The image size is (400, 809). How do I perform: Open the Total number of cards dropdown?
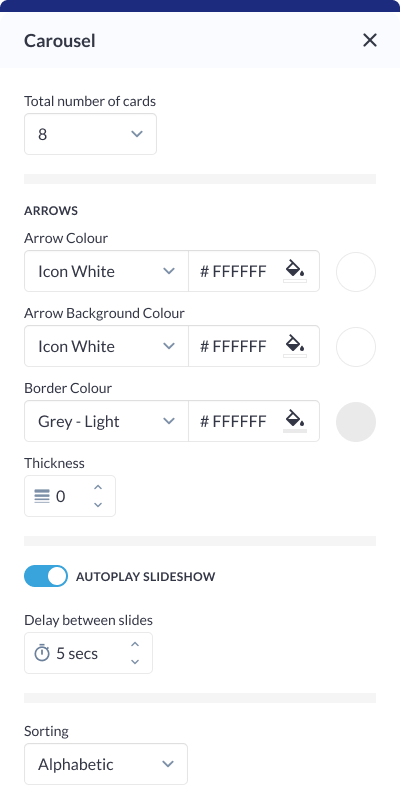[x=90, y=134]
